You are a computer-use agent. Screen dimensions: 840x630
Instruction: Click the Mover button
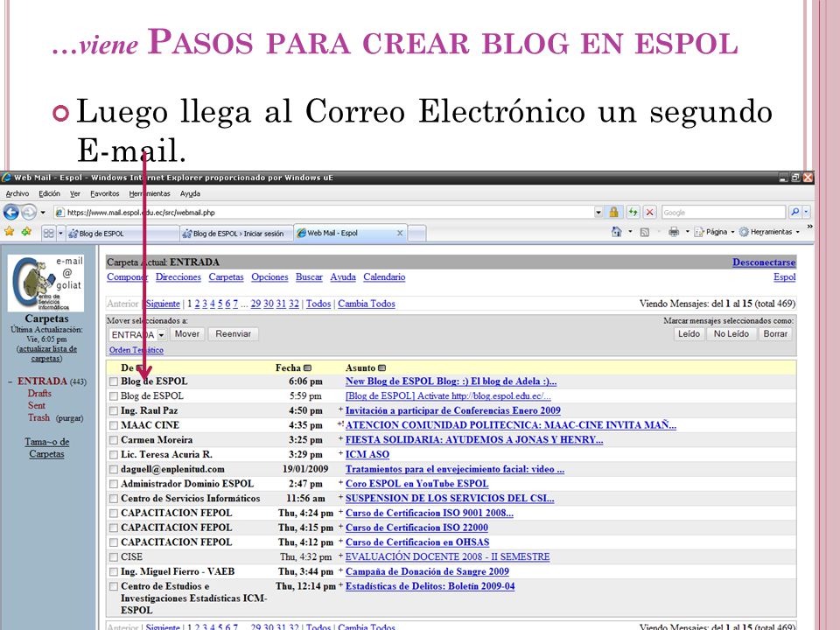coord(187,333)
